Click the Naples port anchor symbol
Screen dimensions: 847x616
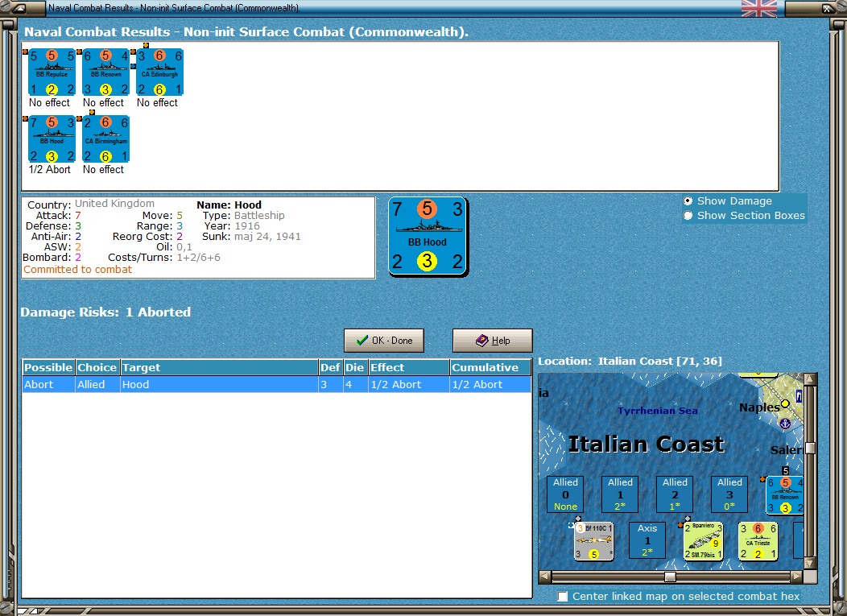click(x=786, y=424)
